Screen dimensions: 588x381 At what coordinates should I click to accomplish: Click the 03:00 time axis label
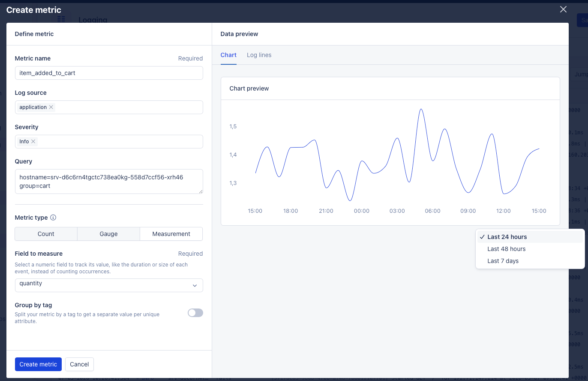pos(397,211)
